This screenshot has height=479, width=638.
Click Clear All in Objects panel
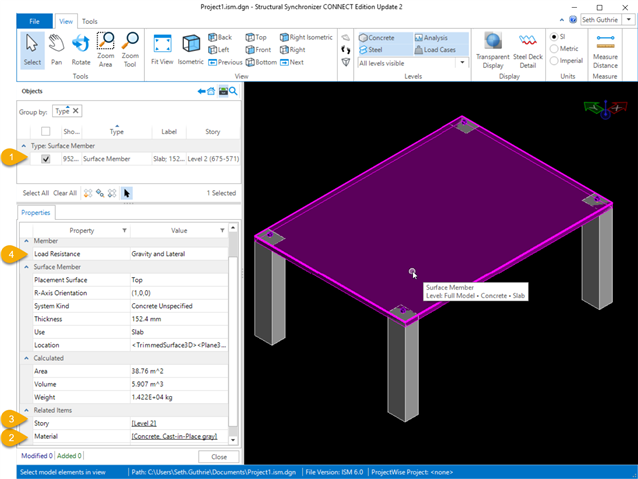pyautogui.click(x=65, y=193)
